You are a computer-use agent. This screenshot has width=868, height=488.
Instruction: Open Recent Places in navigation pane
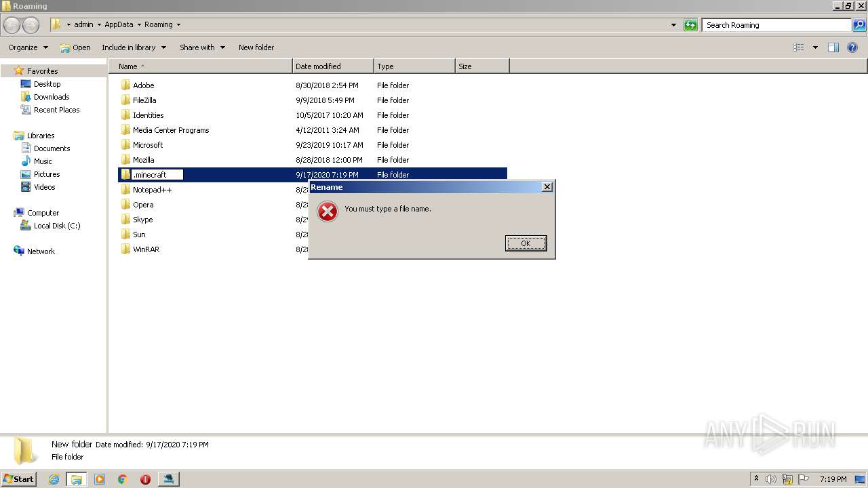(x=56, y=110)
